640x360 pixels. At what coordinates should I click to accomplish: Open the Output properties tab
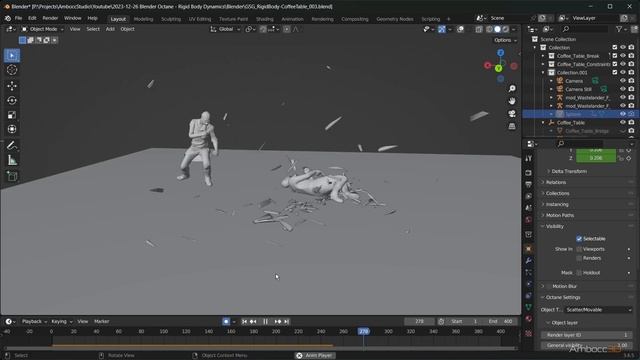tap(529, 184)
